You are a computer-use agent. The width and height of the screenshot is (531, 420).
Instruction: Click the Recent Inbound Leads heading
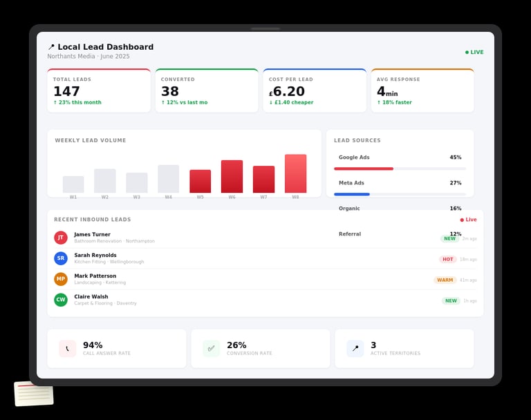[93, 220]
